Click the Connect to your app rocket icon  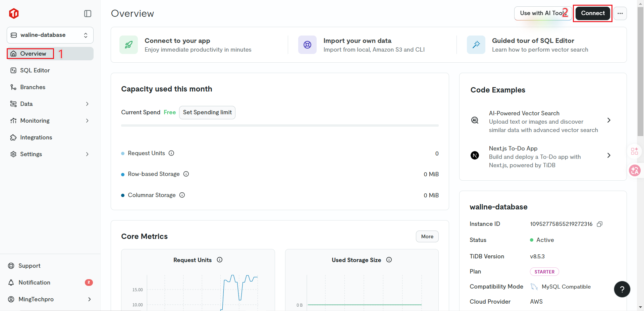[128, 45]
